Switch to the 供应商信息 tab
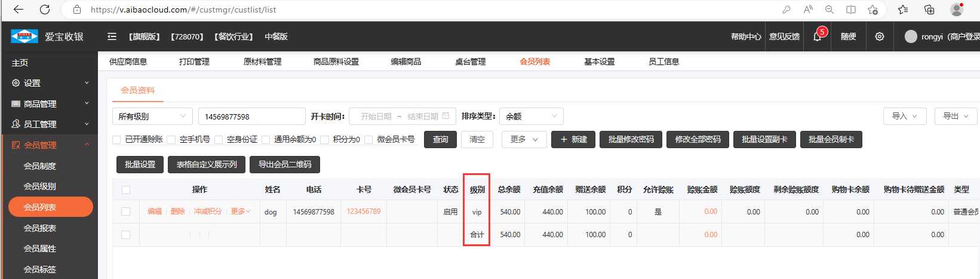Image resolution: width=980 pixels, height=279 pixels. pos(128,62)
